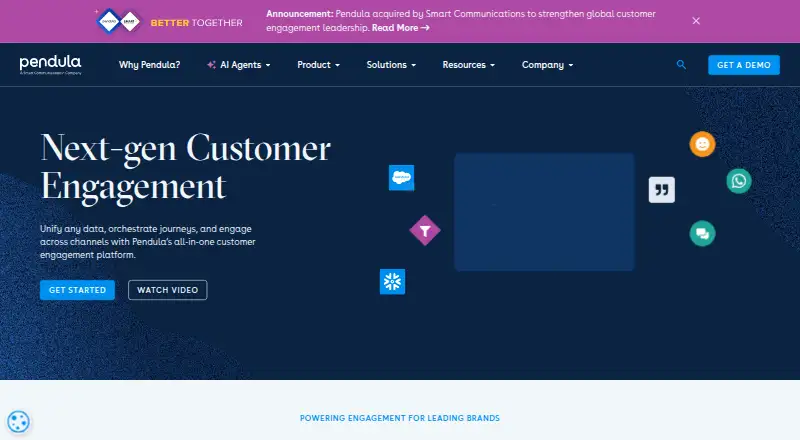Click the blue hero video placeholder panel
Screen dimensions: 800x440
(x=544, y=212)
